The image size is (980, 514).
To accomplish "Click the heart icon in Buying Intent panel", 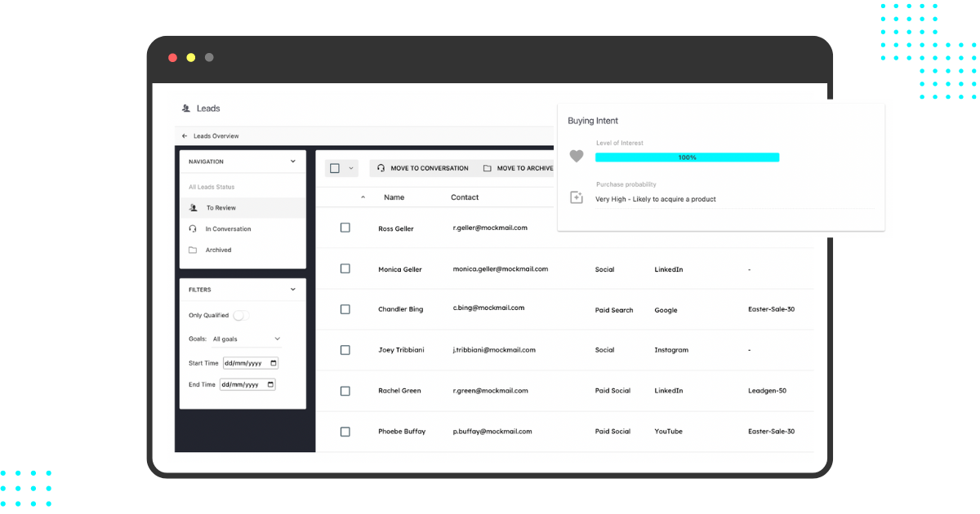I will (577, 156).
